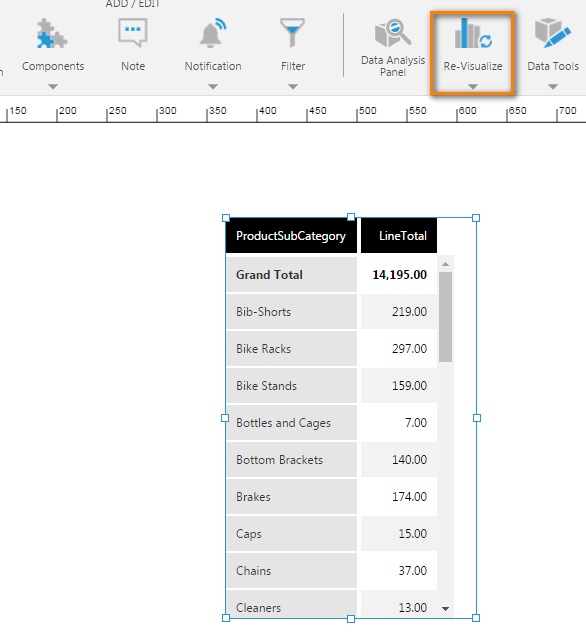Click the LineTotal column header
The width and height of the screenshot is (586, 632).
(x=399, y=236)
